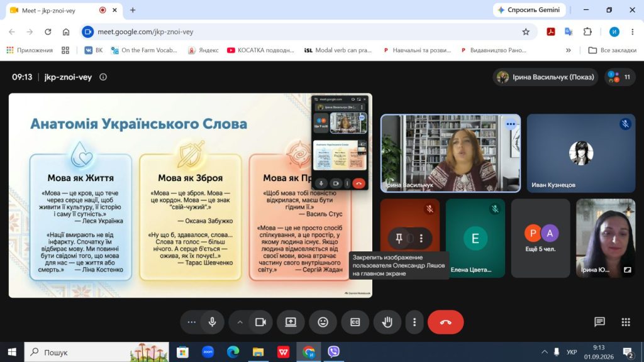
Task: Show hidden bookmarks with double chevron
Action: click(569, 50)
